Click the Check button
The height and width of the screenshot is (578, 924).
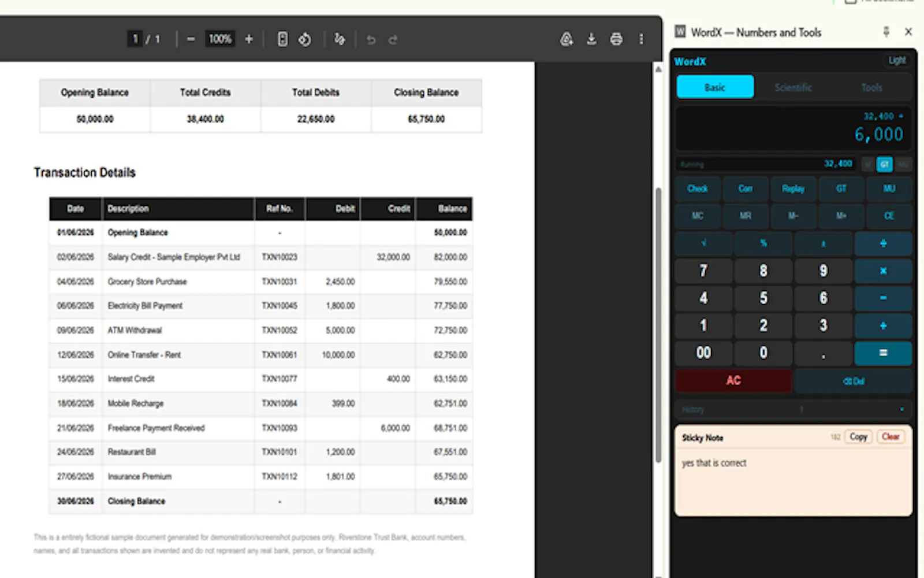(698, 188)
